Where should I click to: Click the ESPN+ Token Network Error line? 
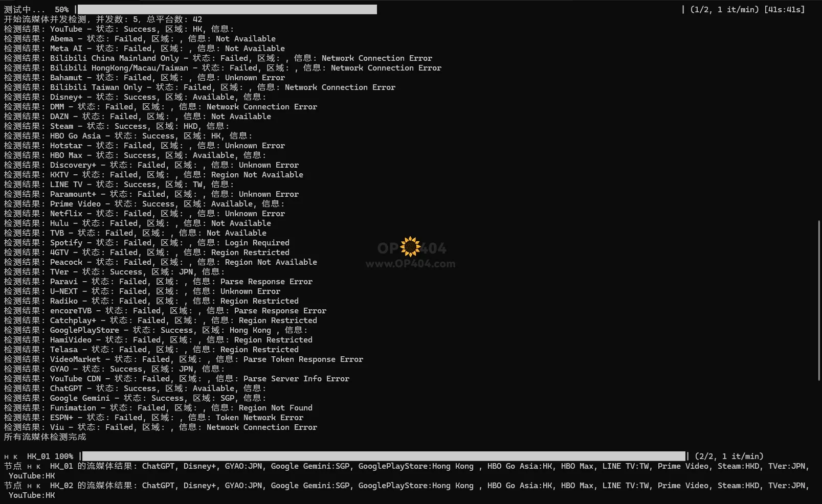[x=153, y=418]
